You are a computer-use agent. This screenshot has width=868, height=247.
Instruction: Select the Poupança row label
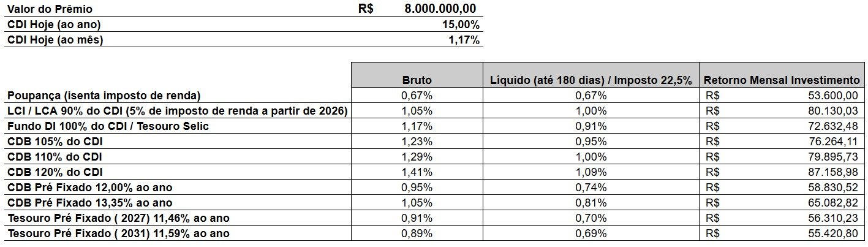(x=104, y=96)
